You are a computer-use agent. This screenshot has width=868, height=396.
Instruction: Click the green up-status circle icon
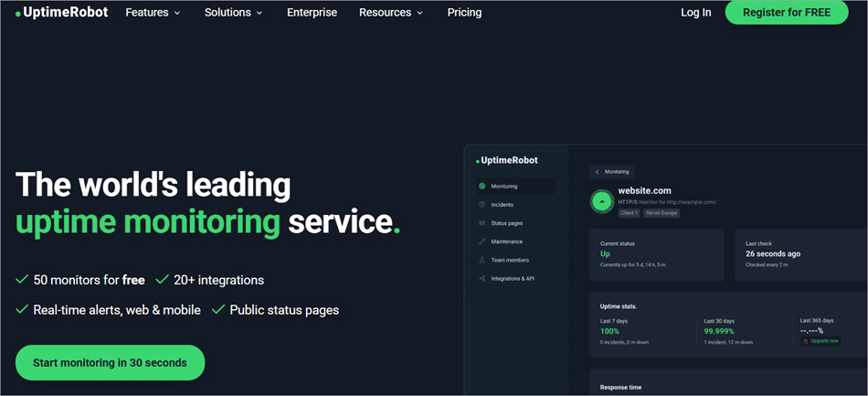click(602, 201)
